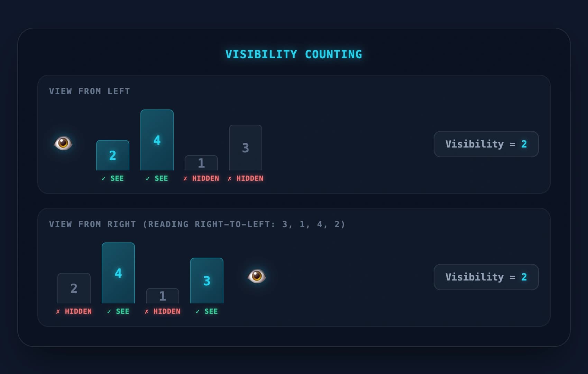Click HIDDEN label under bar 1, left view
Image resolution: width=588 pixels, height=374 pixels.
(201, 178)
